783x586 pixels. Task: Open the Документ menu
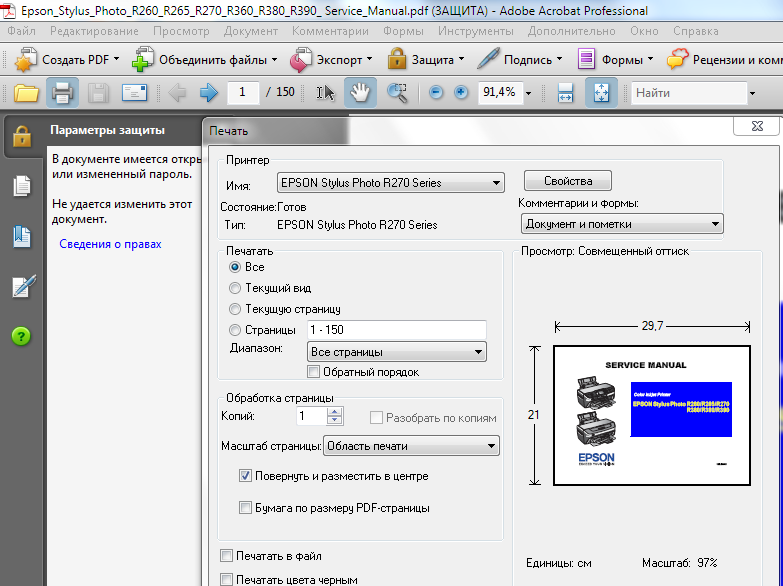click(251, 31)
